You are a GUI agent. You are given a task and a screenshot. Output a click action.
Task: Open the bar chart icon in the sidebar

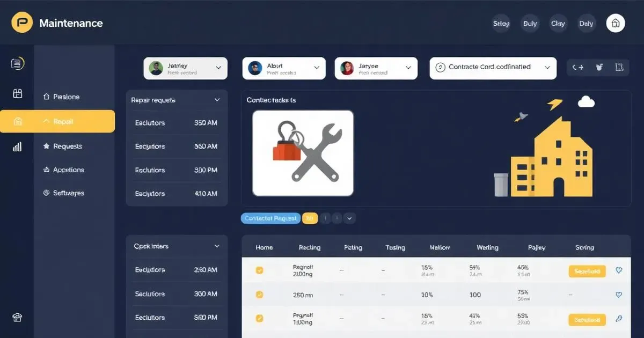pos(17,146)
